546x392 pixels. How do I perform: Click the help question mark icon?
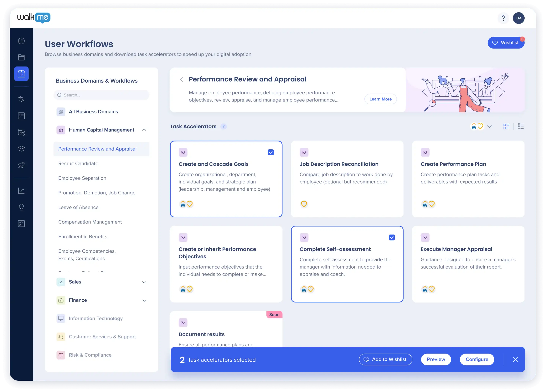[503, 18]
